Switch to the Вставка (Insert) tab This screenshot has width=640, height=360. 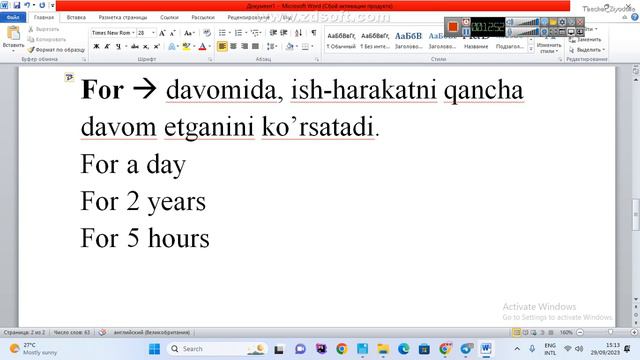[76, 17]
